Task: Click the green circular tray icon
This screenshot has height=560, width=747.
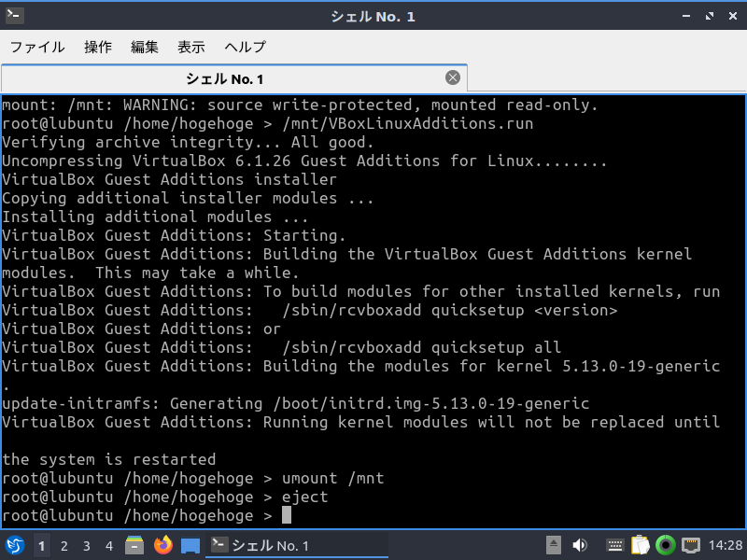Action: click(666, 545)
